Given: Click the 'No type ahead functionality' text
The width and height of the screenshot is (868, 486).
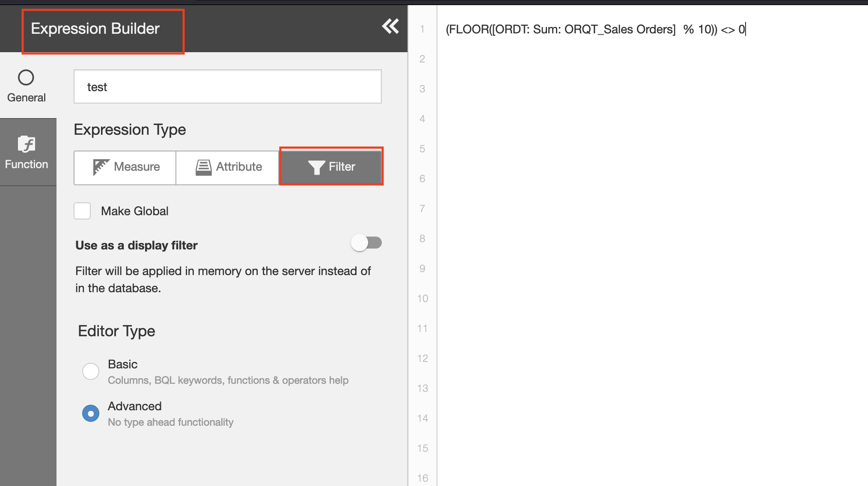Looking at the screenshot, I should pos(171,422).
